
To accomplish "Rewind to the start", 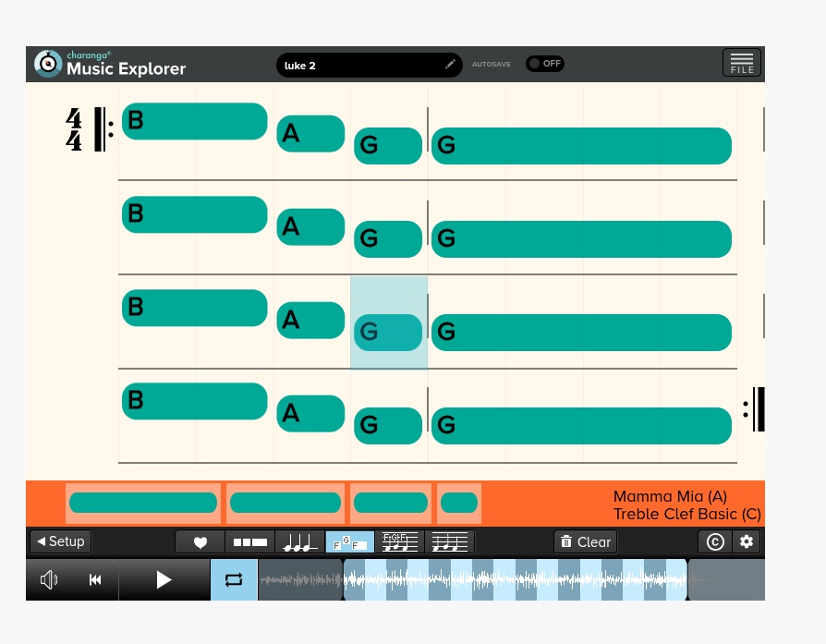I will click(x=95, y=580).
